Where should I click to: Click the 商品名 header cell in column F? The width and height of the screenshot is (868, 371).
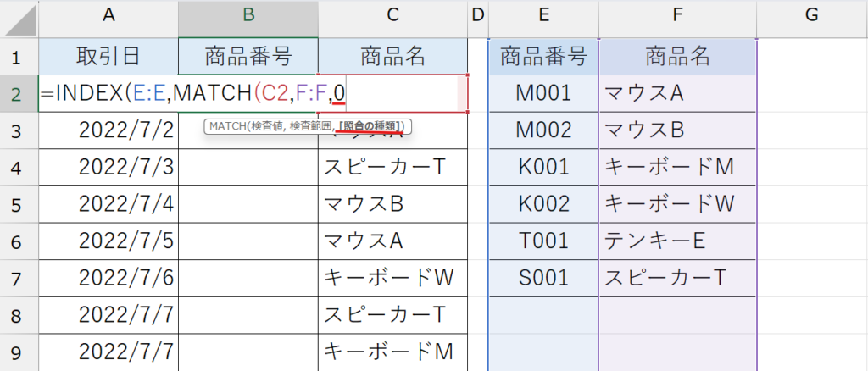click(x=677, y=57)
